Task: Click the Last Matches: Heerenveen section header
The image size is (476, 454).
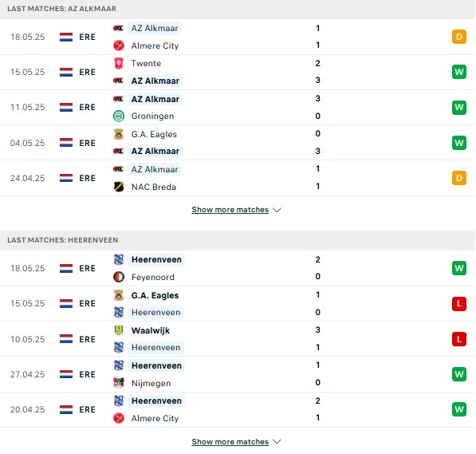Action: tap(238, 240)
